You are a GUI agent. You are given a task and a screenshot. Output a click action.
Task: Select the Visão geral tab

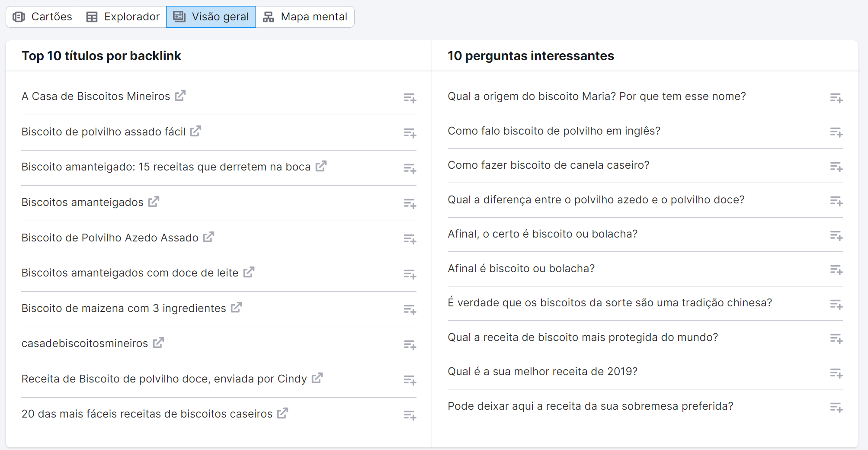point(211,17)
